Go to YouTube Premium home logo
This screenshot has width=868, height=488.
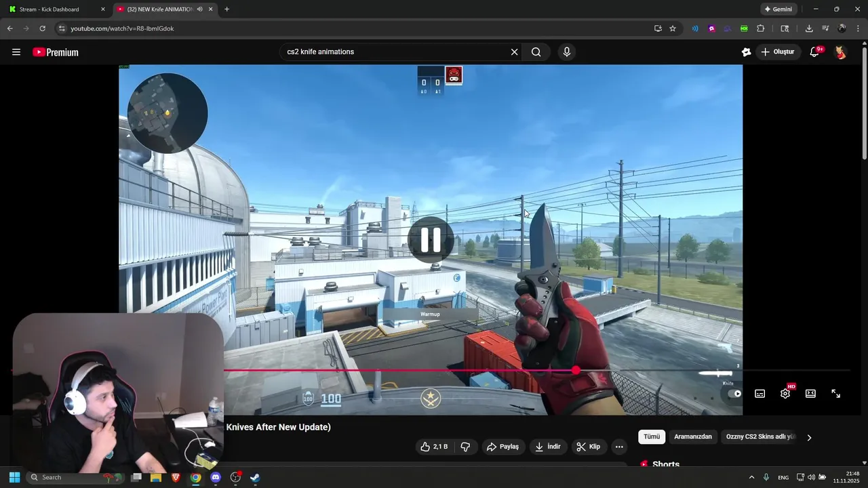click(x=56, y=52)
